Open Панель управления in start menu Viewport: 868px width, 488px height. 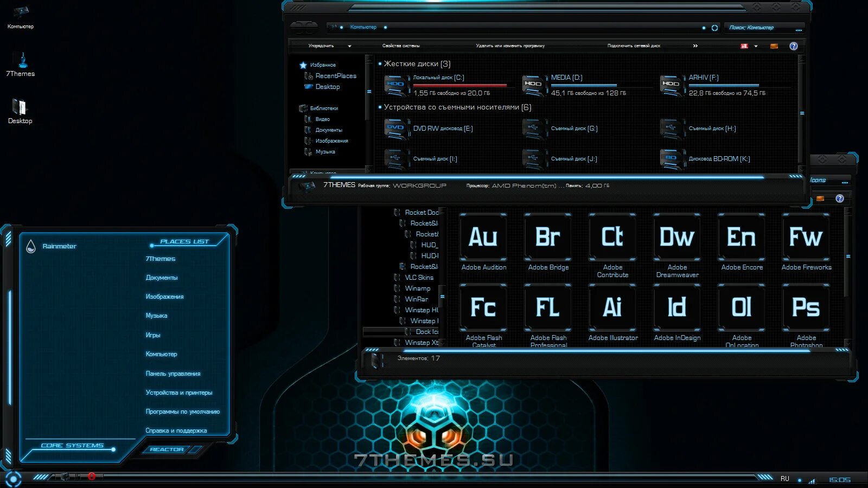(173, 374)
